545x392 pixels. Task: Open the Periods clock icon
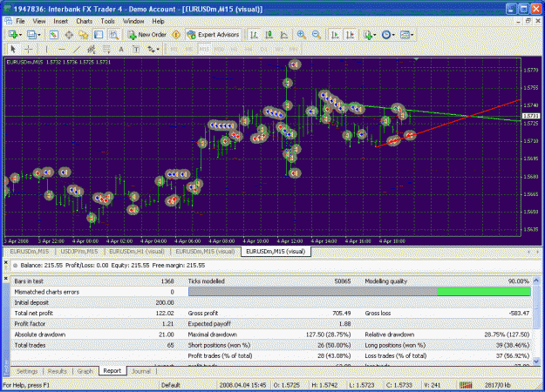coord(386,35)
